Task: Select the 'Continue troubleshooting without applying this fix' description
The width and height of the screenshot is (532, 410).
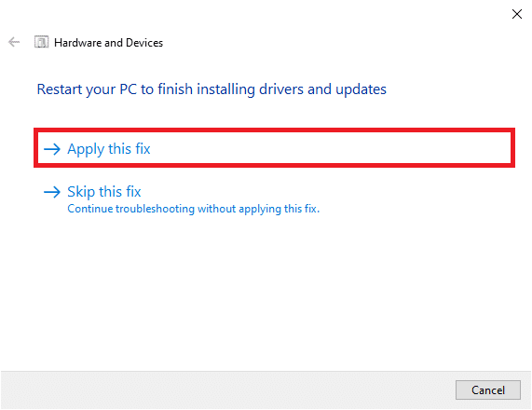Action: (x=194, y=209)
